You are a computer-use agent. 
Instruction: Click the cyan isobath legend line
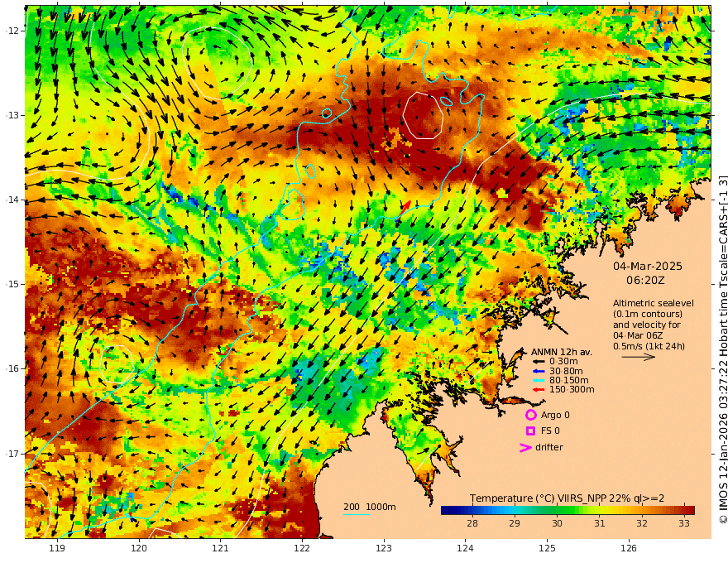click(x=357, y=514)
